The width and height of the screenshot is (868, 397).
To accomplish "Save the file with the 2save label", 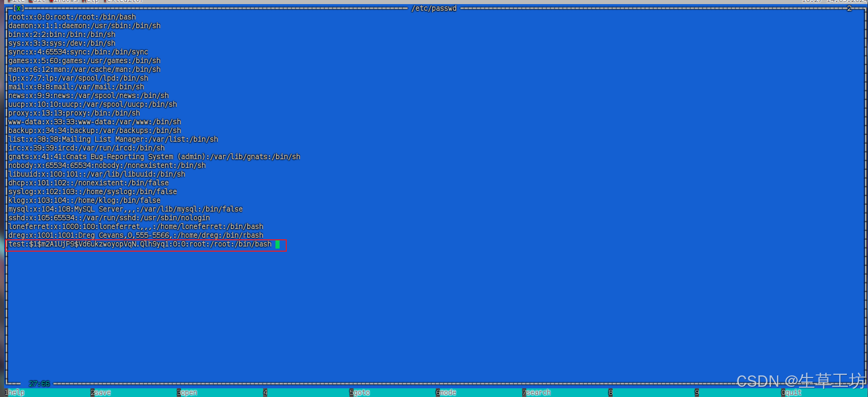I will coord(101,392).
